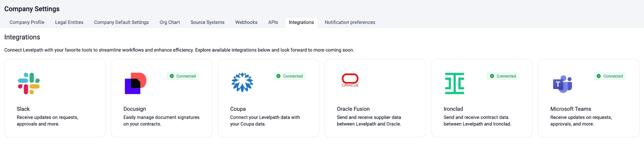Click the Microsoft Teams logo
The height and width of the screenshot is (147, 644).
point(562,84)
